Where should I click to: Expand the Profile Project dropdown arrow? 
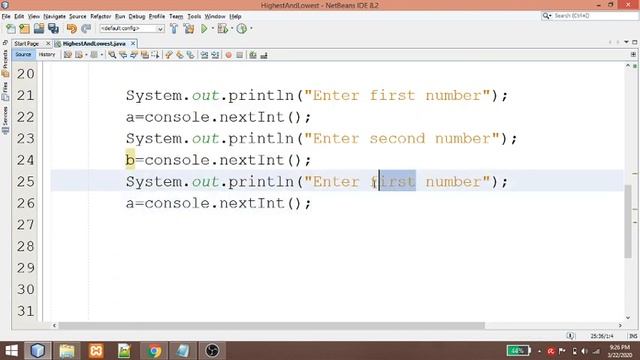tap(251, 29)
